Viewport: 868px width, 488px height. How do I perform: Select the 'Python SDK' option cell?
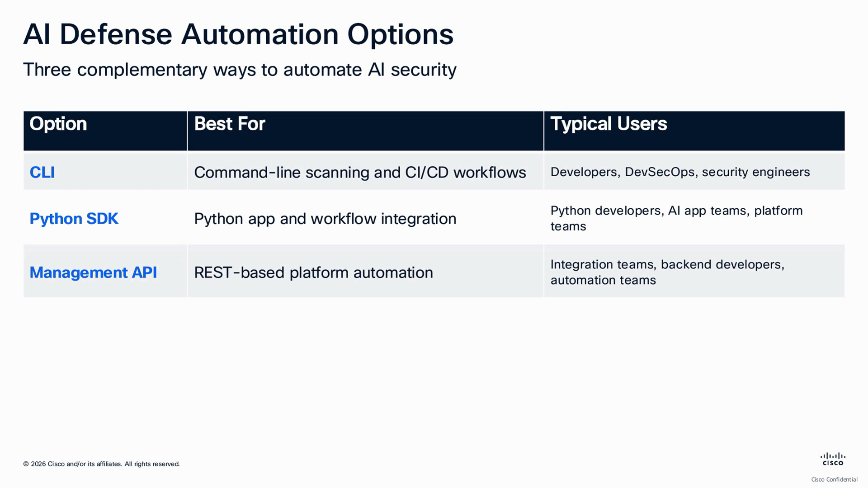tap(105, 218)
